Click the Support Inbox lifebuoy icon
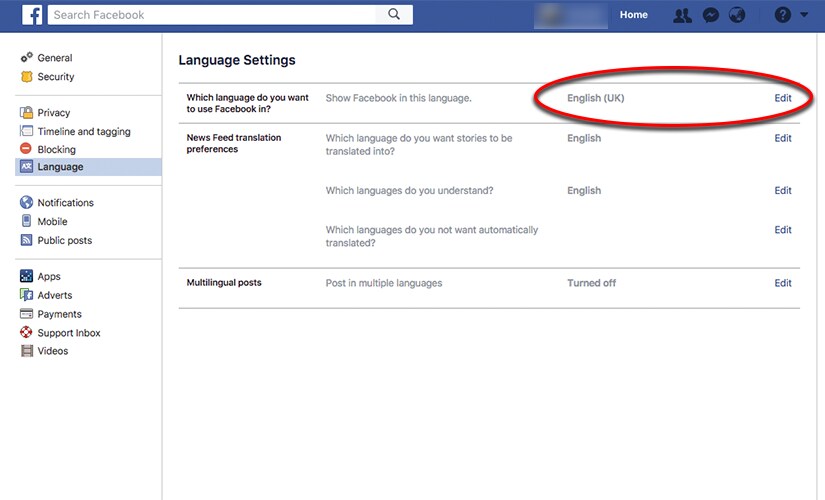The height and width of the screenshot is (500, 825). 26,332
